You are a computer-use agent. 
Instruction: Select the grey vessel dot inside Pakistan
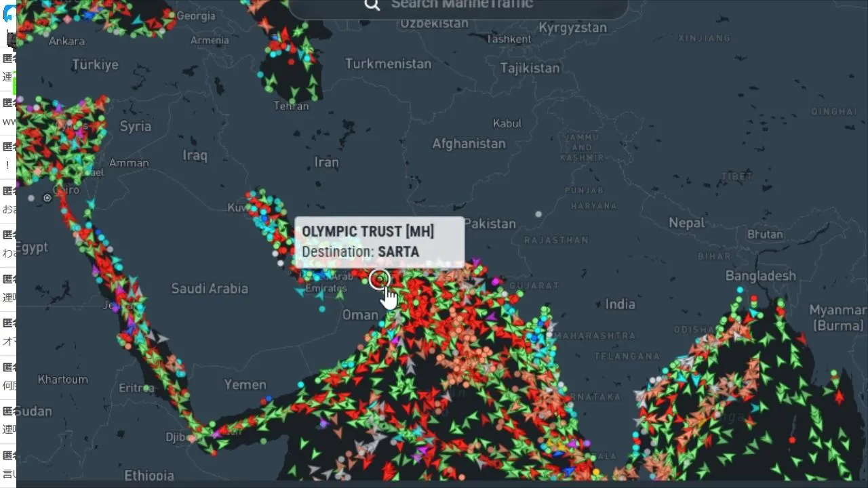pos(538,214)
